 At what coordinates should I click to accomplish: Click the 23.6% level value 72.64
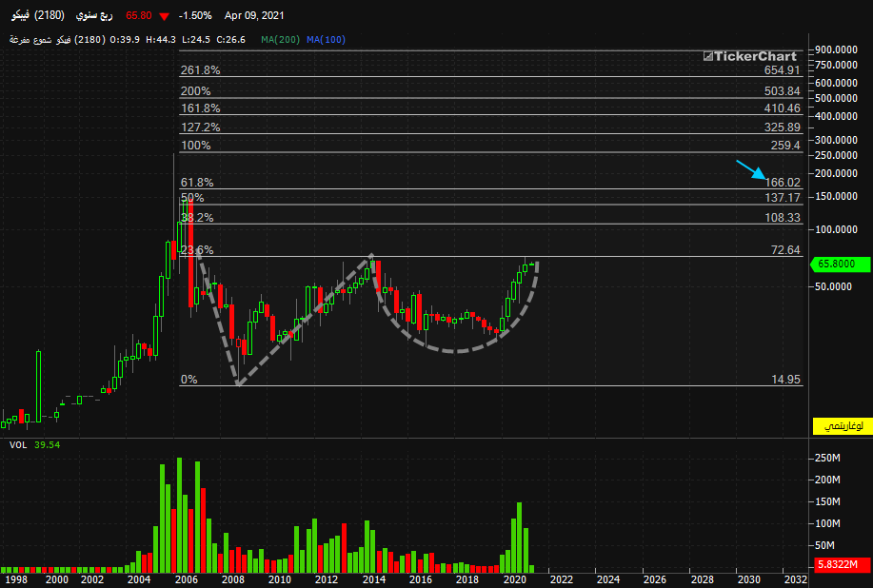coord(785,250)
